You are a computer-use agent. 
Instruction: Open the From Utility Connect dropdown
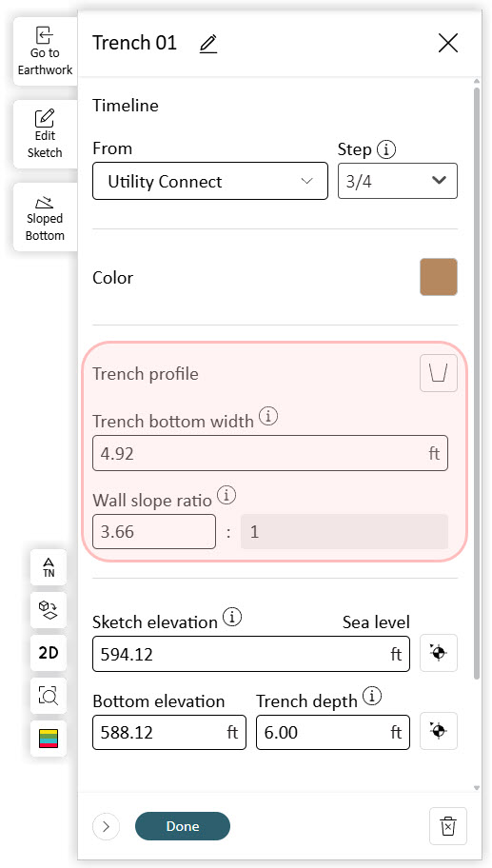click(x=210, y=181)
